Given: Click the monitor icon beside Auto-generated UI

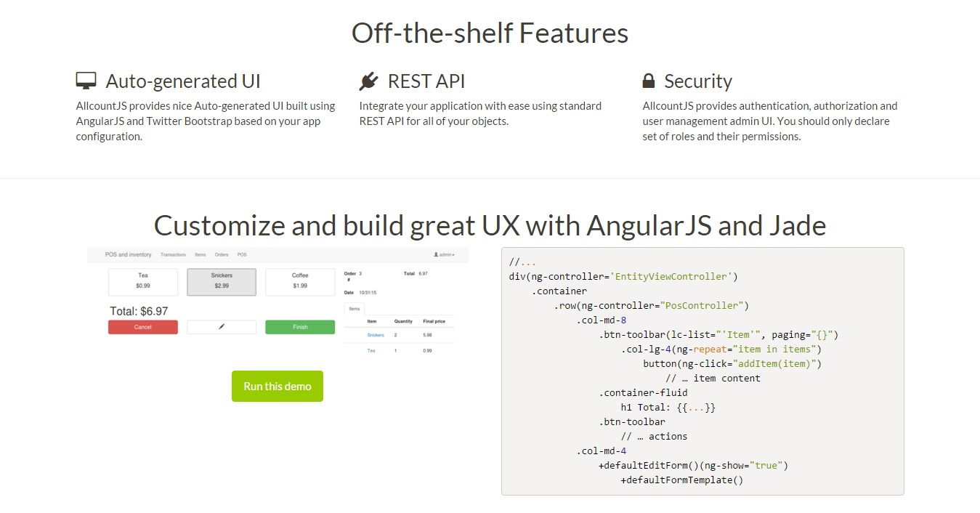Looking at the screenshot, I should [86, 80].
